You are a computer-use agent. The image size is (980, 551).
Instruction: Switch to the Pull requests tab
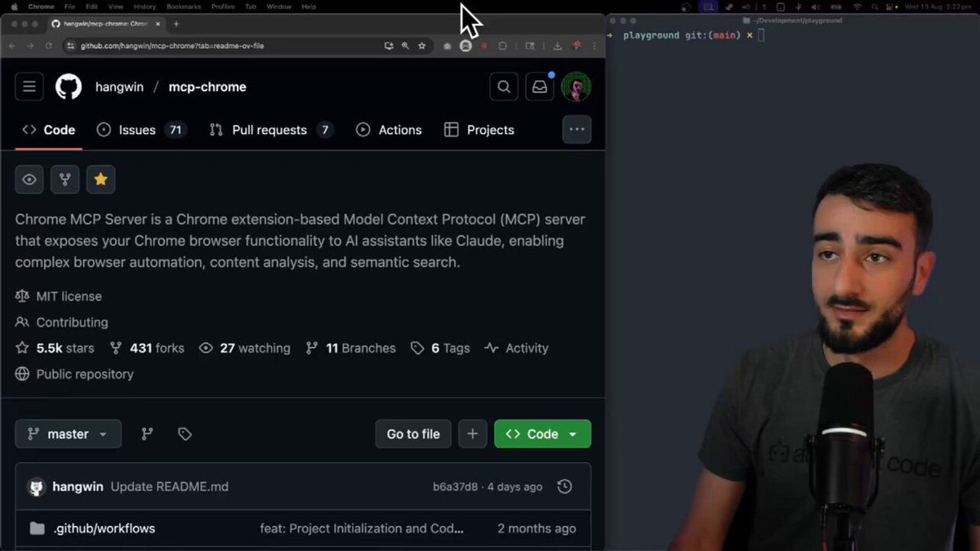point(271,130)
